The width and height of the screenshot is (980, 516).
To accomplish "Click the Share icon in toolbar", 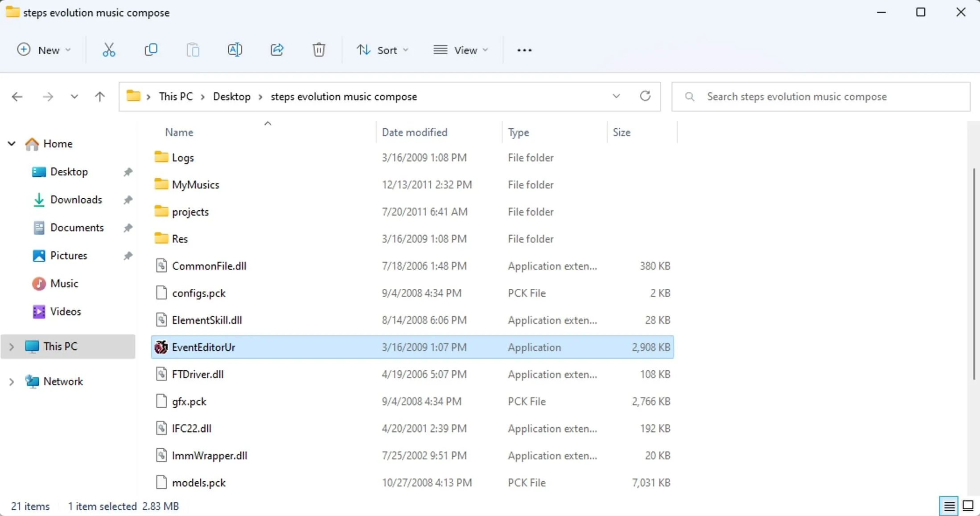I will coord(277,50).
